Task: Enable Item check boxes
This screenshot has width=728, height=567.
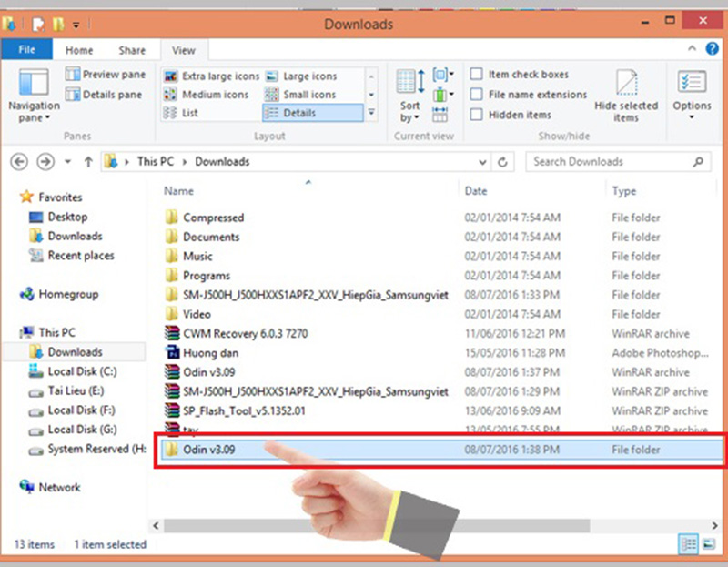Action: point(476,74)
